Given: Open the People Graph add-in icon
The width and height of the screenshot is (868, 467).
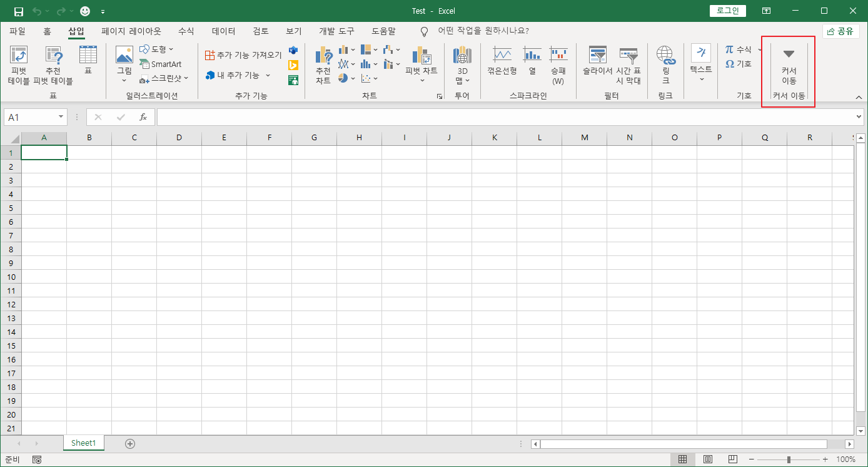Looking at the screenshot, I should 293,80.
